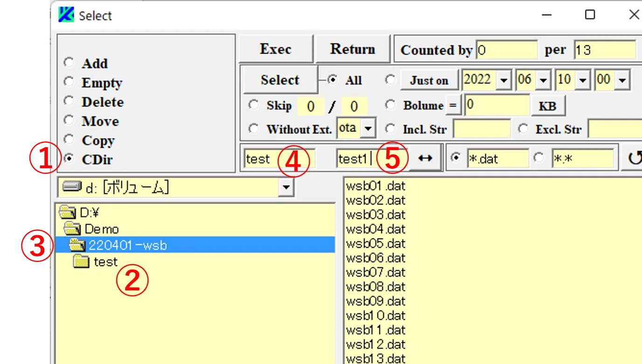
Task: Select the CDir radio option
Action: [x=69, y=158]
